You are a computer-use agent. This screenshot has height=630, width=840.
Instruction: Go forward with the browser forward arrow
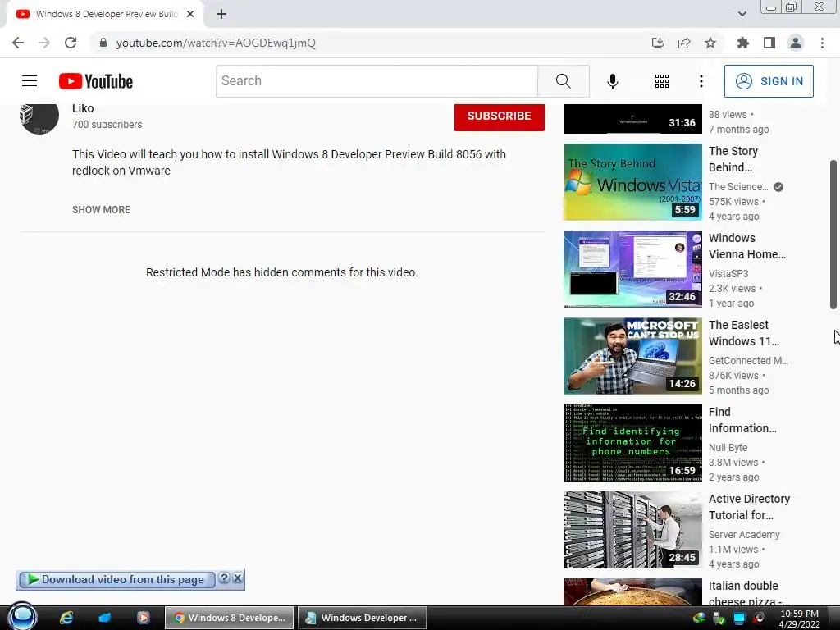click(x=44, y=43)
